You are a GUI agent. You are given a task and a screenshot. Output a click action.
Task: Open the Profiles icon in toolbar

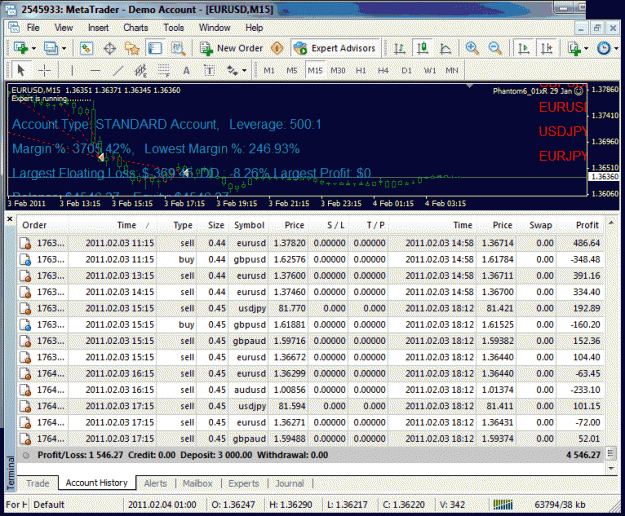[x=51, y=48]
